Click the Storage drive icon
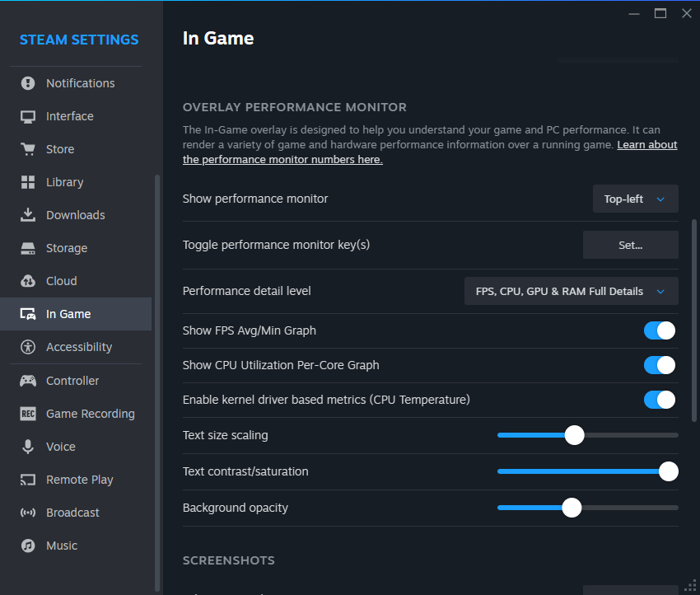 point(28,248)
